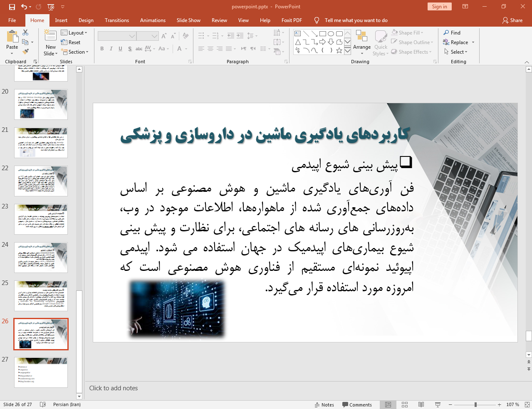Open the Transitions tab
This screenshot has width=532, height=409.
[117, 20]
